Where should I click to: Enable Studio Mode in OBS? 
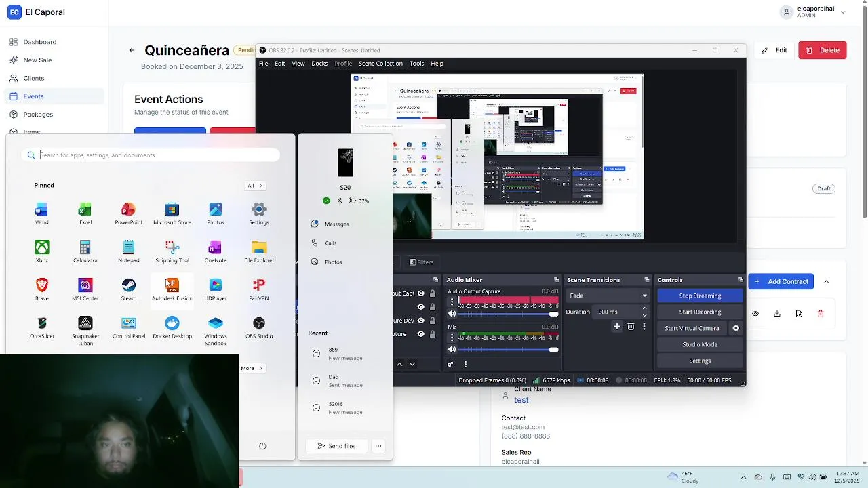click(x=700, y=344)
